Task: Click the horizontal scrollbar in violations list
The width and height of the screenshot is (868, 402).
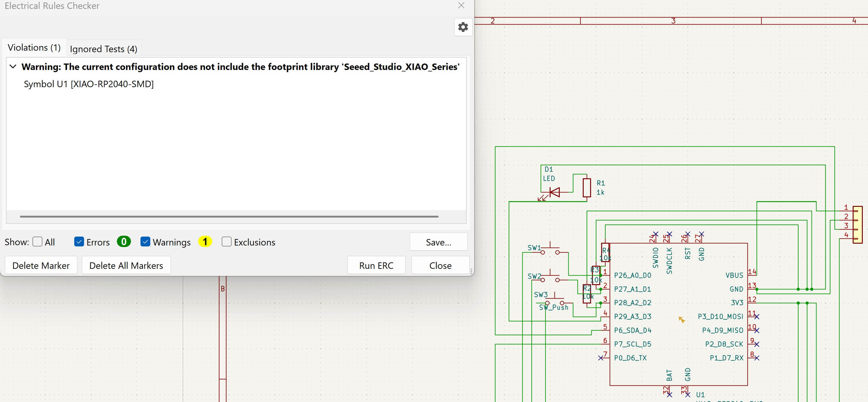Action: 229,217
